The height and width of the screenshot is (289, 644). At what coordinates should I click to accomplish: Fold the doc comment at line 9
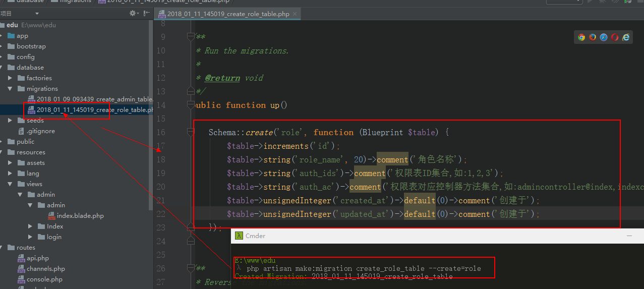191,37
